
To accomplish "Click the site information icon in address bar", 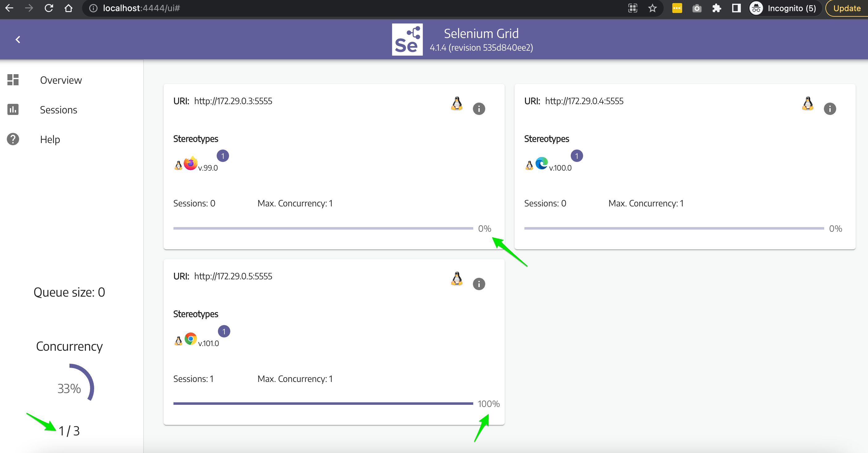I will 93,8.
